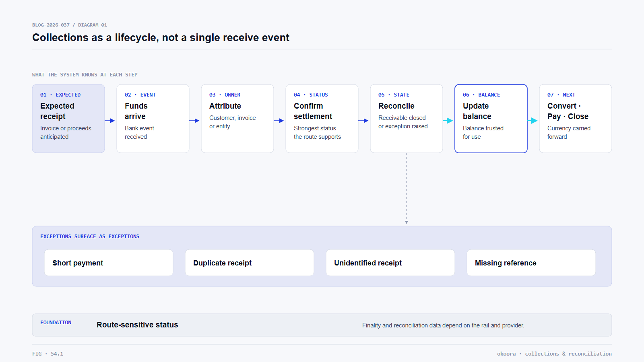644x362 pixels.
Task: Click the "Attribute" step heading
Action: [x=225, y=106]
